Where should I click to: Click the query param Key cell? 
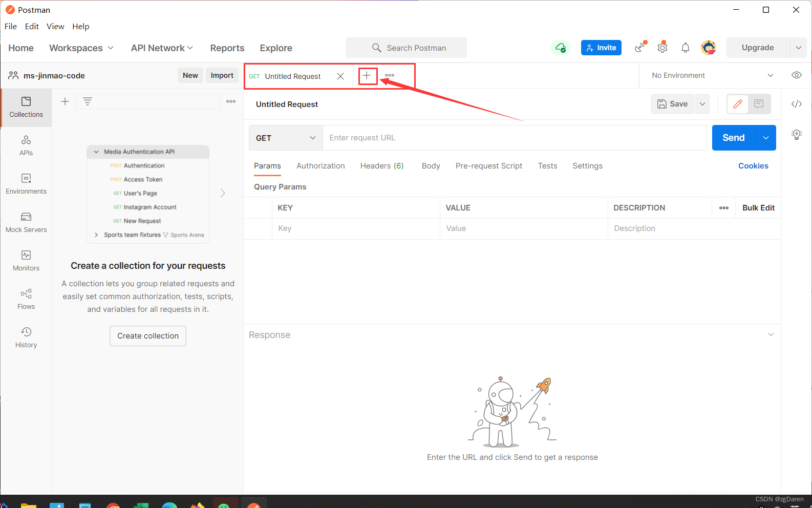(356, 228)
